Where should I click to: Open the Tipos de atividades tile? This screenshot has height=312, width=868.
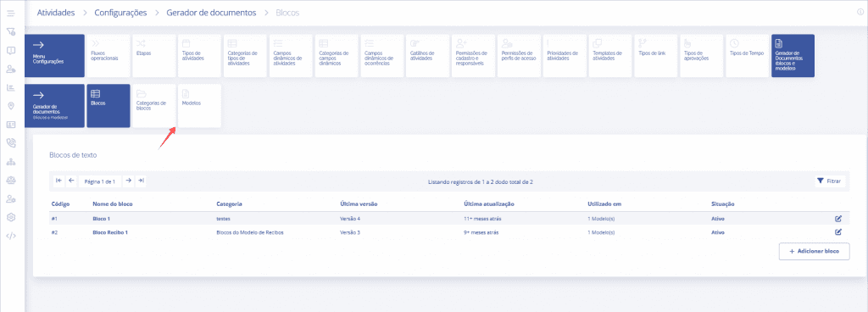(199, 55)
